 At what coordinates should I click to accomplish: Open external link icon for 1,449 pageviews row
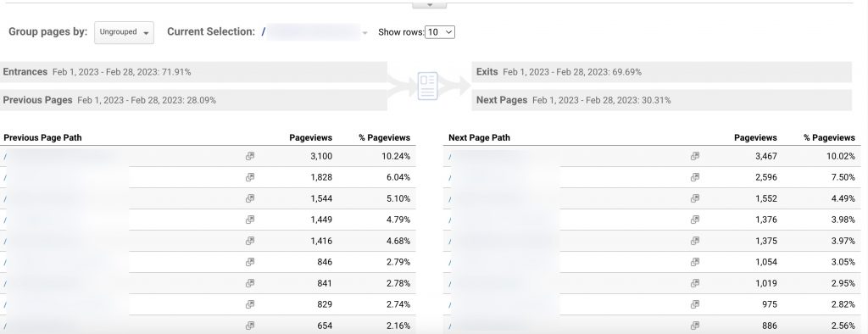pos(250,220)
